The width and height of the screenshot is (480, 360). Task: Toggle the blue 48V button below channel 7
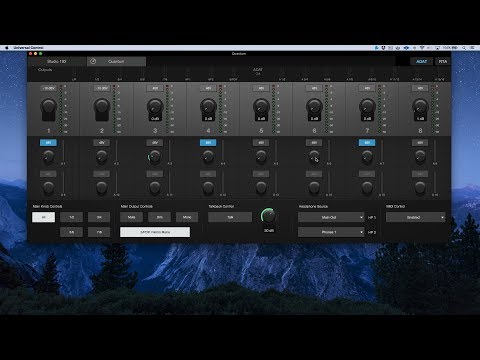pyautogui.click(x=367, y=143)
